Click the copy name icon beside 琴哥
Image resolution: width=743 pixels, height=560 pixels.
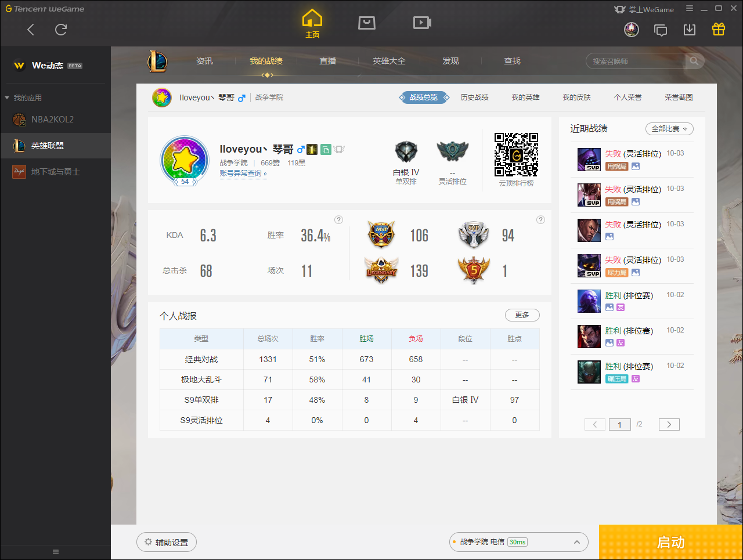(326, 150)
